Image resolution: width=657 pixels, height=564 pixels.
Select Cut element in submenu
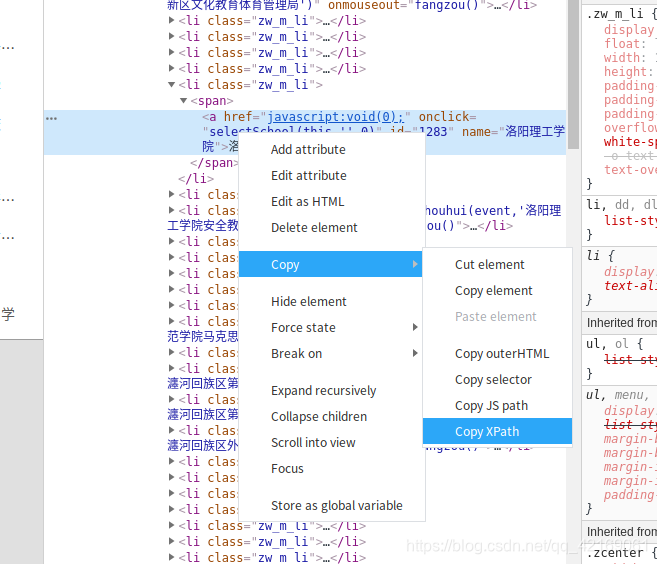[489, 265]
